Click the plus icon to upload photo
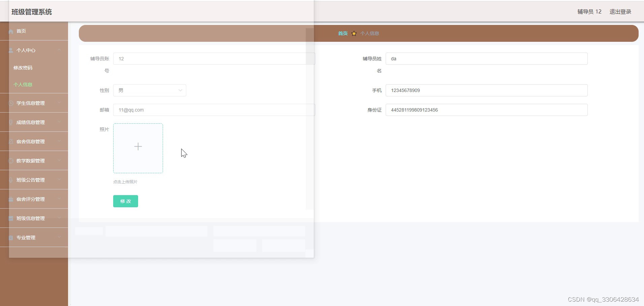This screenshot has width=644, height=306. coord(138,146)
